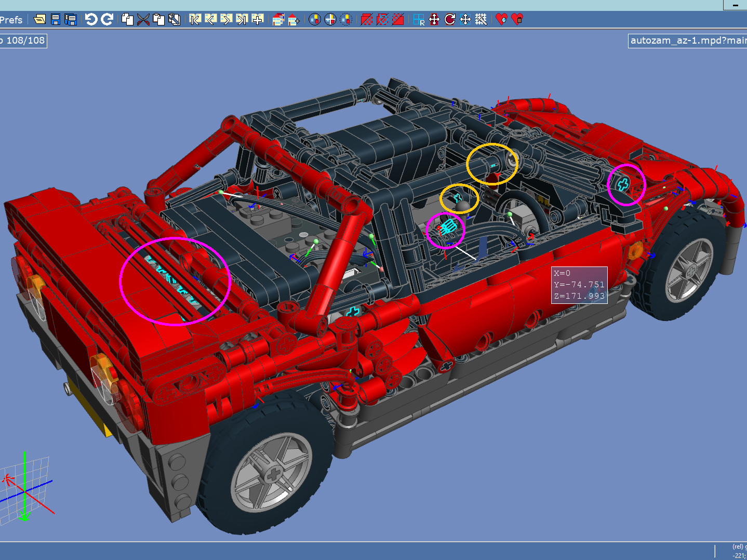Open the autozam_az-1.mpd model selector

click(x=687, y=40)
